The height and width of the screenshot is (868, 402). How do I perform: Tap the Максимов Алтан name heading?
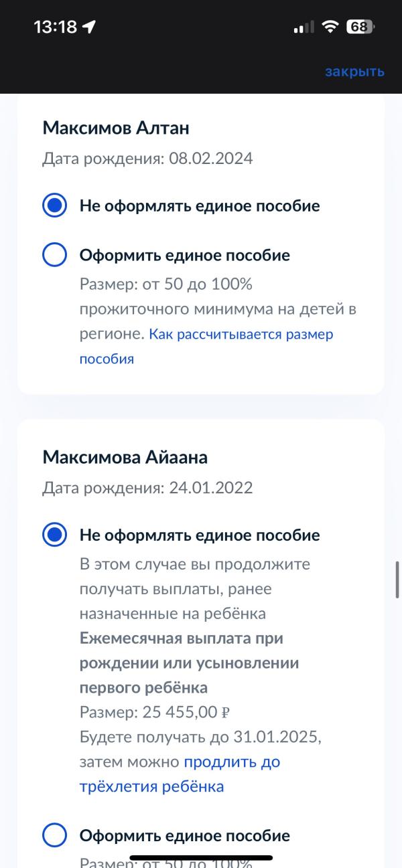click(x=116, y=127)
